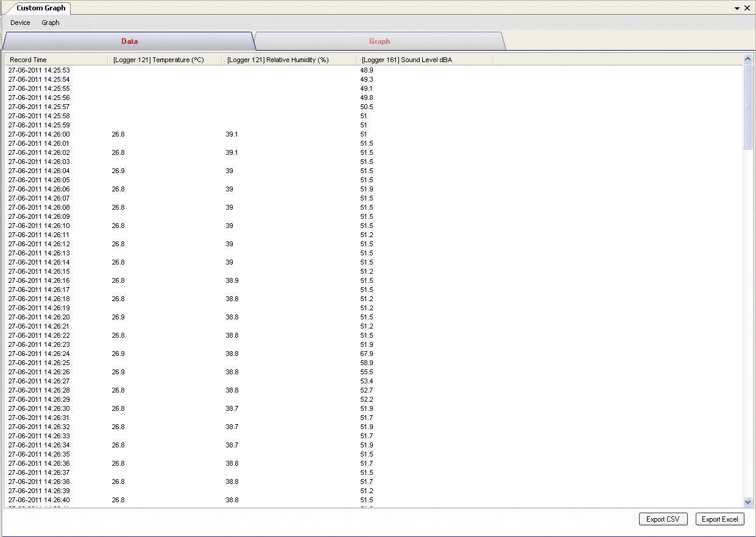
Task: Click the Export CSV button
Action: [663, 519]
